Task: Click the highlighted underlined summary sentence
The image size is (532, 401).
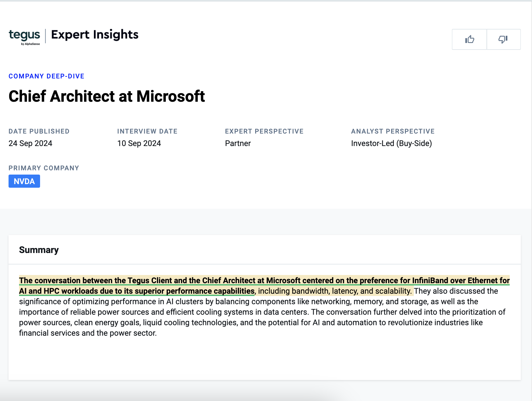Action: coord(264,285)
